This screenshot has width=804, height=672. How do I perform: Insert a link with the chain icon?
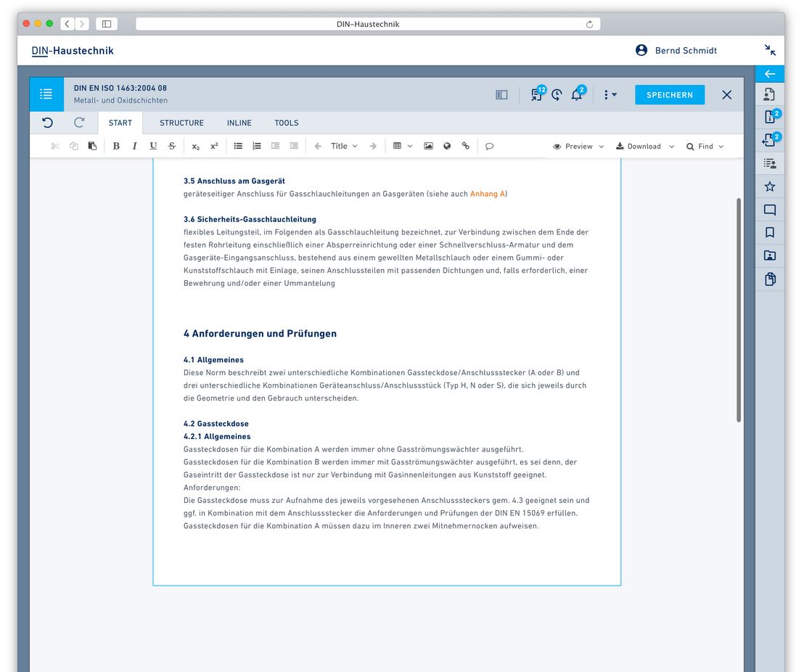click(x=466, y=146)
